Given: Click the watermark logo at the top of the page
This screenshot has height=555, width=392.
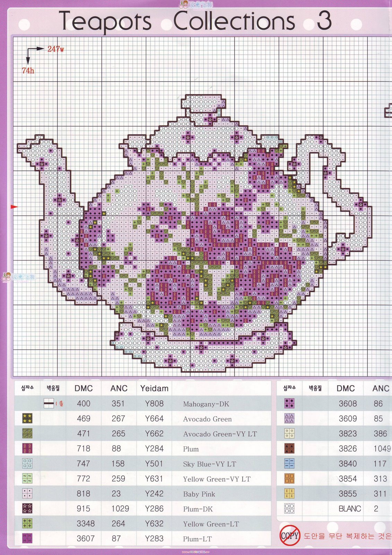Looking at the screenshot, I should [x=196, y=5].
